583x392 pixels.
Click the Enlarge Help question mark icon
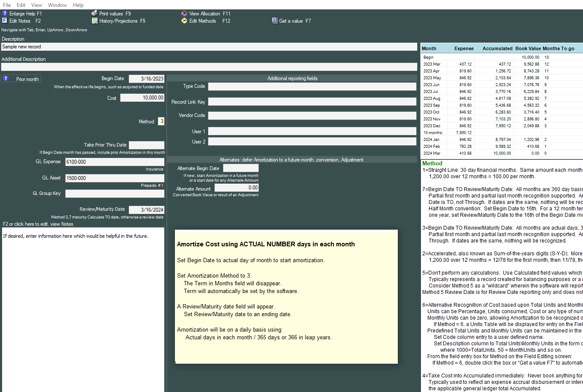(x=5, y=13)
